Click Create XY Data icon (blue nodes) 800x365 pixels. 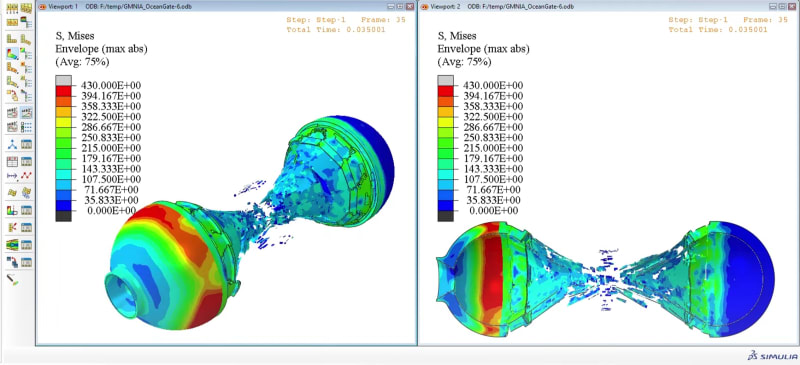pyautogui.click(x=12, y=144)
